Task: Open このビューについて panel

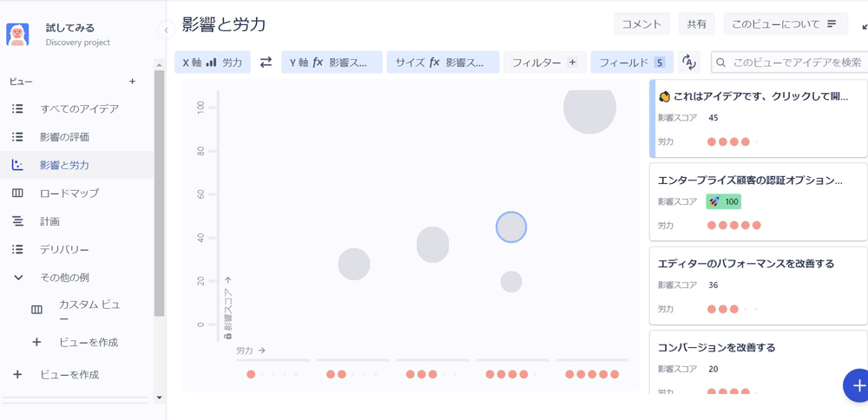Action: click(784, 24)
